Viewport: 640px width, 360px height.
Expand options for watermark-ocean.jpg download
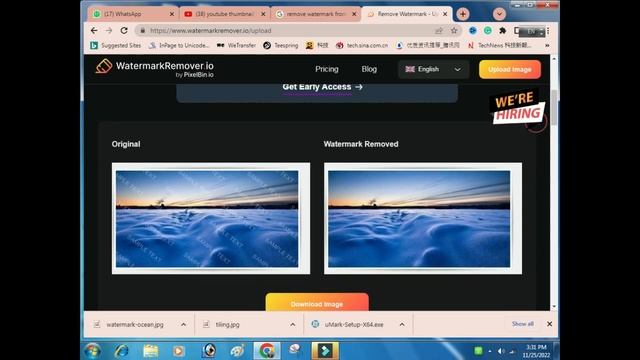coord(184,324)
